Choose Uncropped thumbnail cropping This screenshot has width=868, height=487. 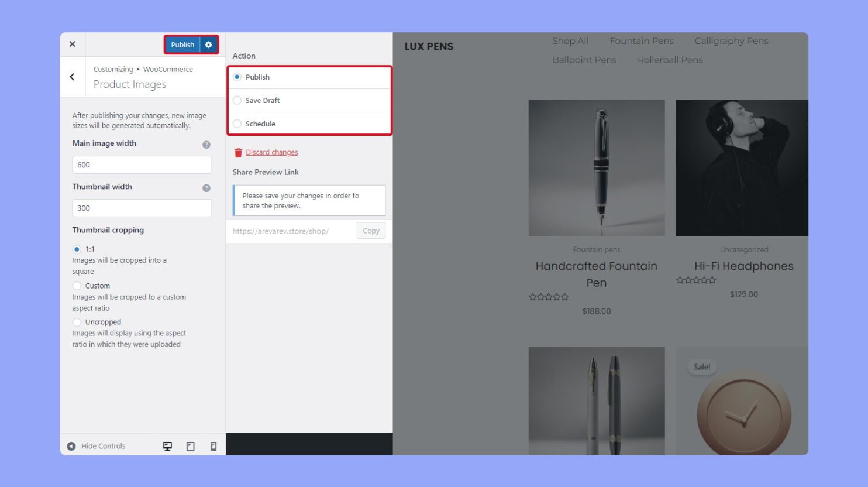tap(77, 322)
